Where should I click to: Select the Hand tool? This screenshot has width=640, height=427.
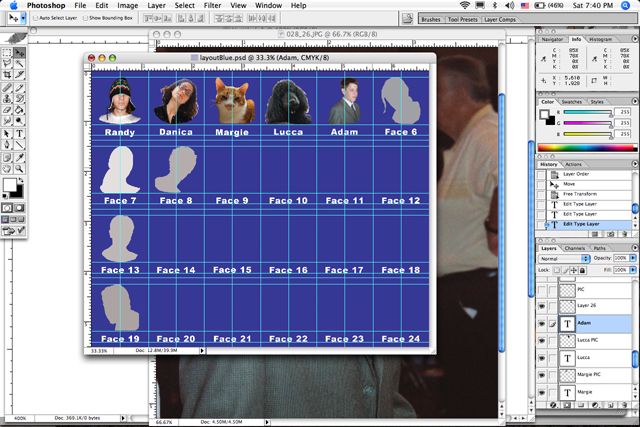click(7, 169)
